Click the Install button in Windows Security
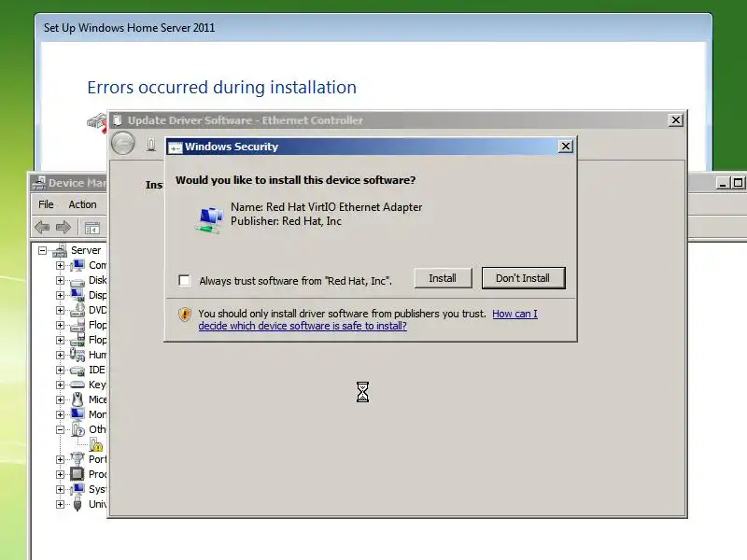Image resolution: width=747 pixels, height=560 pixels. [443, 278]
